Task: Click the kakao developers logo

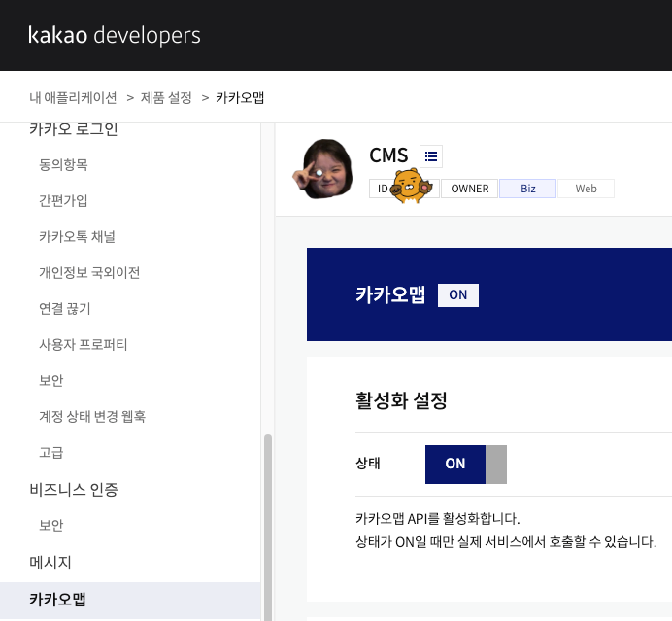Action: click(114, 35)
